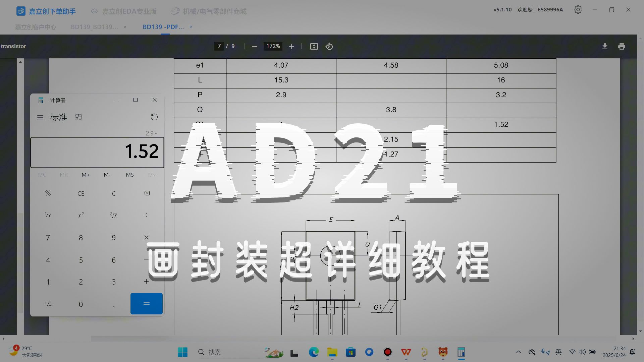Download the PDF file
Viewport: 644px width, 362px height.
605,46
